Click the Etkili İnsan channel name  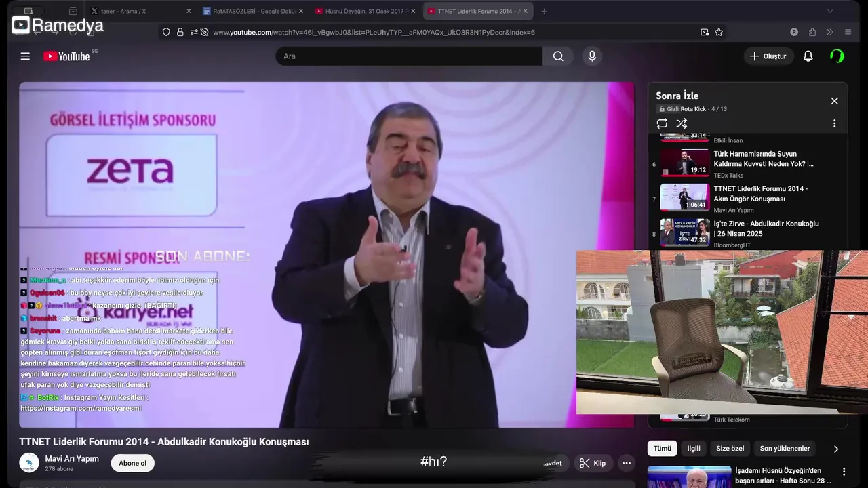coord(728,141)
